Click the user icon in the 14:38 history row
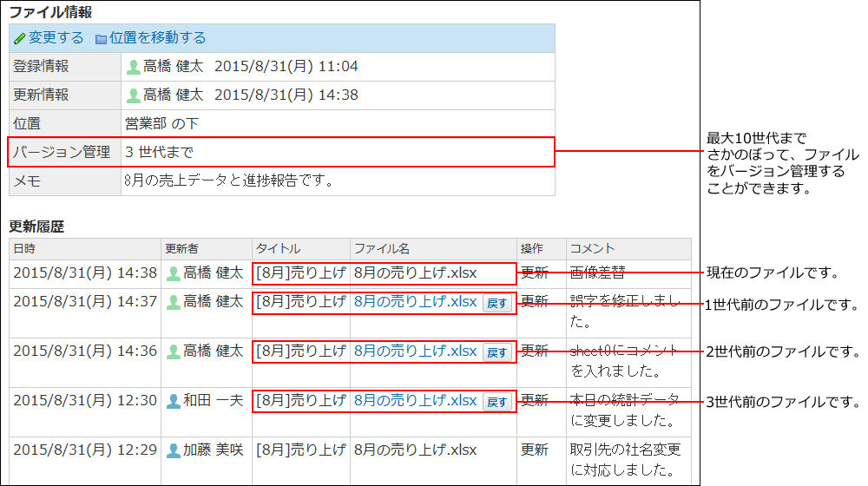 tap(173, 273)
